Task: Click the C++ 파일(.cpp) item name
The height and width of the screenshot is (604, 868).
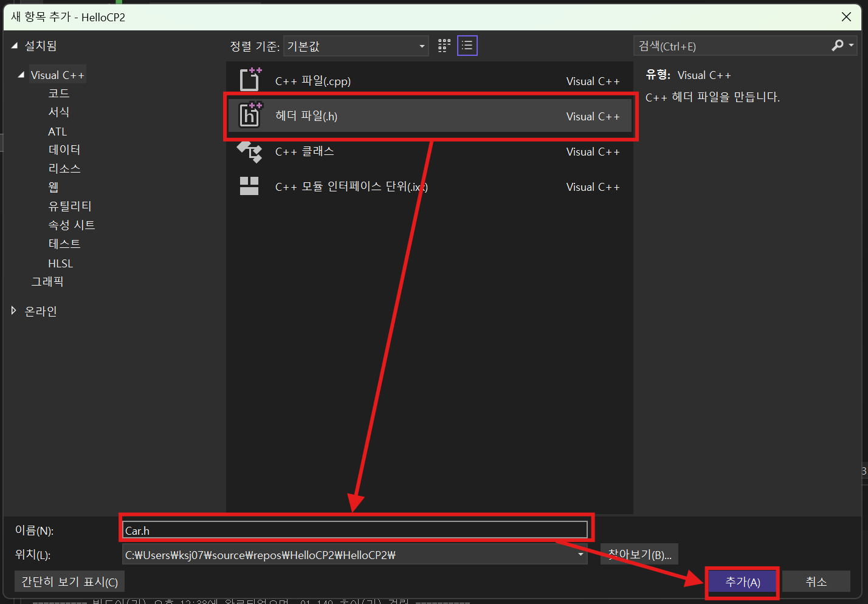Action: tap(313, 81)
